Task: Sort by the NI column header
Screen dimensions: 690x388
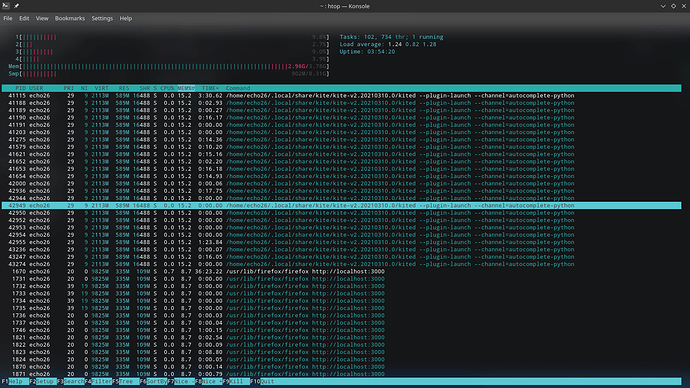Action: pos(84,88)
